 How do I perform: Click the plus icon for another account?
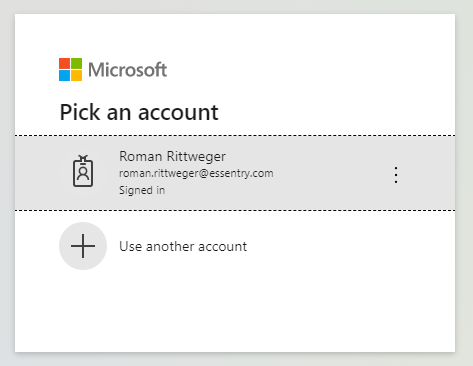tap(83, 246)
